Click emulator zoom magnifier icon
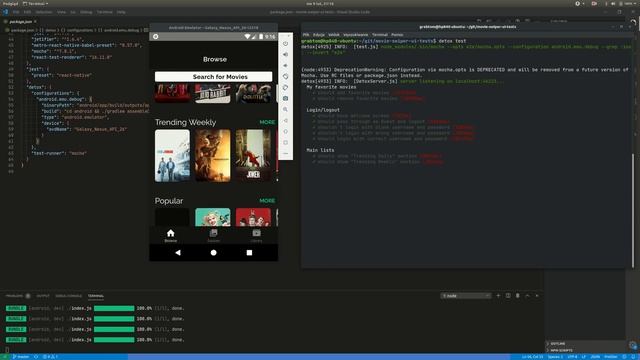Screen dimensions: 640x360 point(285,109)
